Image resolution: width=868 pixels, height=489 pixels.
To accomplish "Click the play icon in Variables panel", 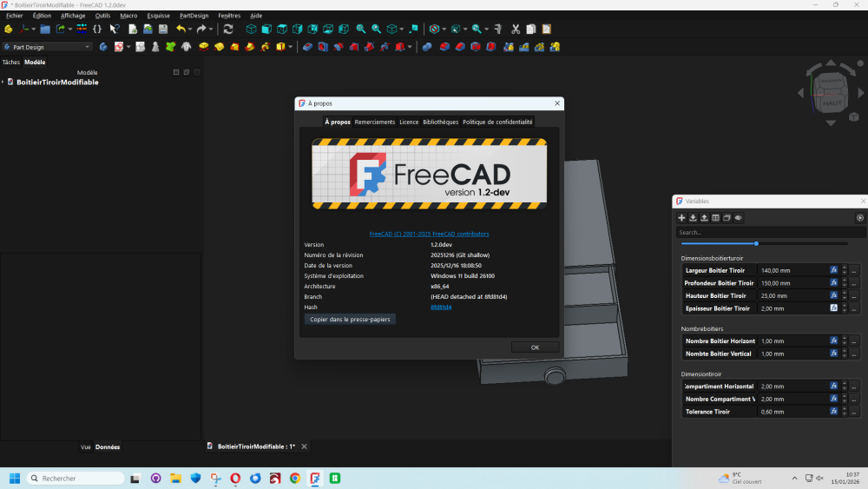I will (860, 218).
